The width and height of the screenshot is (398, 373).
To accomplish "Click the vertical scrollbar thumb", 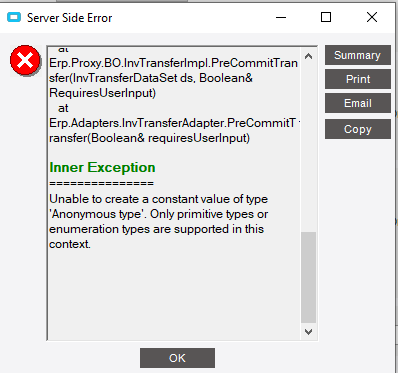I will 308,277.
